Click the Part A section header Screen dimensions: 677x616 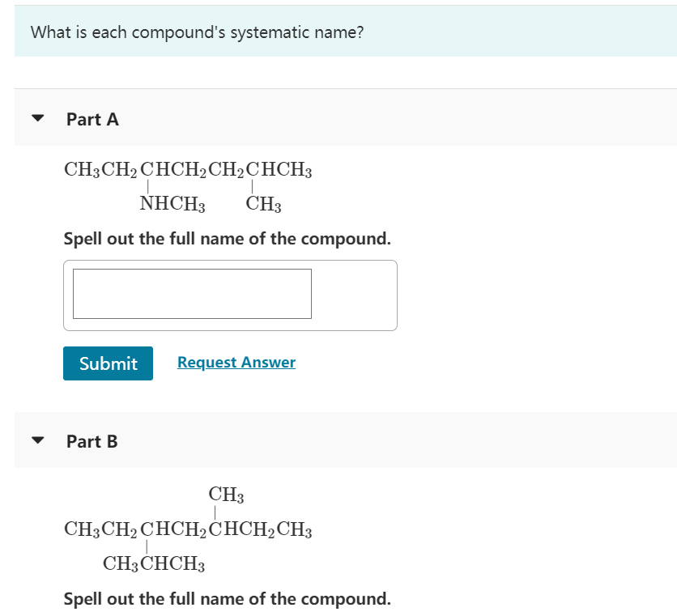click(x=92, y=119)
